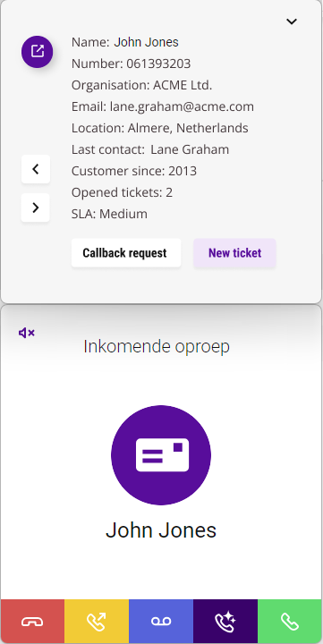The width and height of the screenshot is (323, 644).
Task: Click the phone number 061393203
Action: tap(158, 64)
